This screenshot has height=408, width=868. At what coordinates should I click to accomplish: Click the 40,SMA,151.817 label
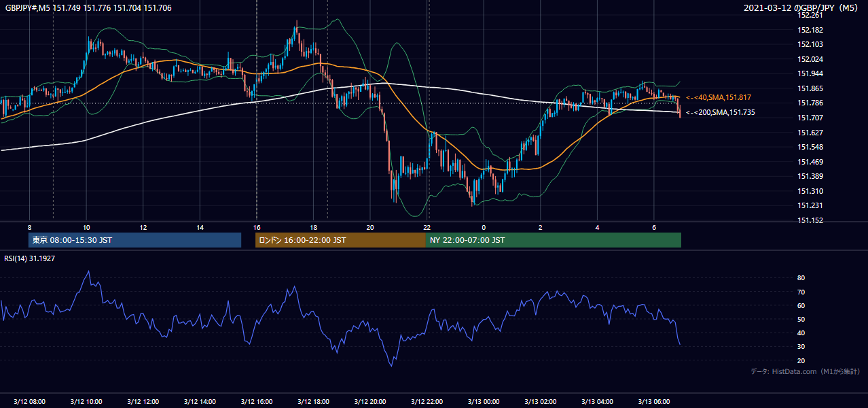[719, 97]
